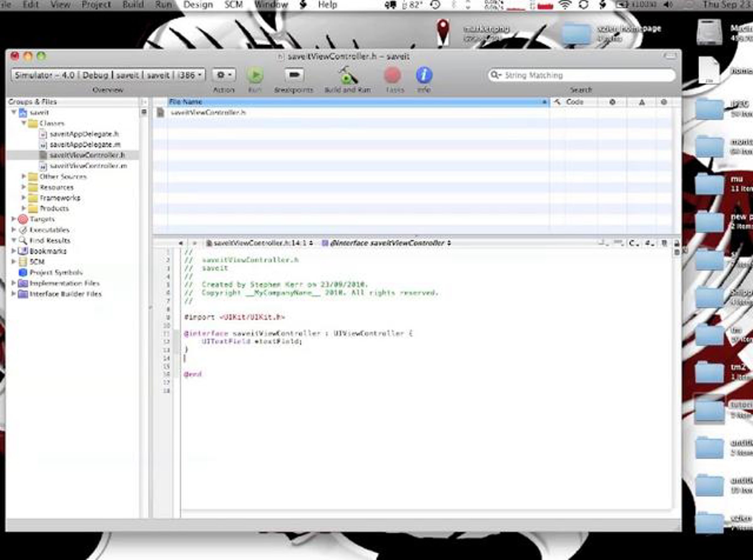Click the green Run toolbar icon

pos(255,75)
